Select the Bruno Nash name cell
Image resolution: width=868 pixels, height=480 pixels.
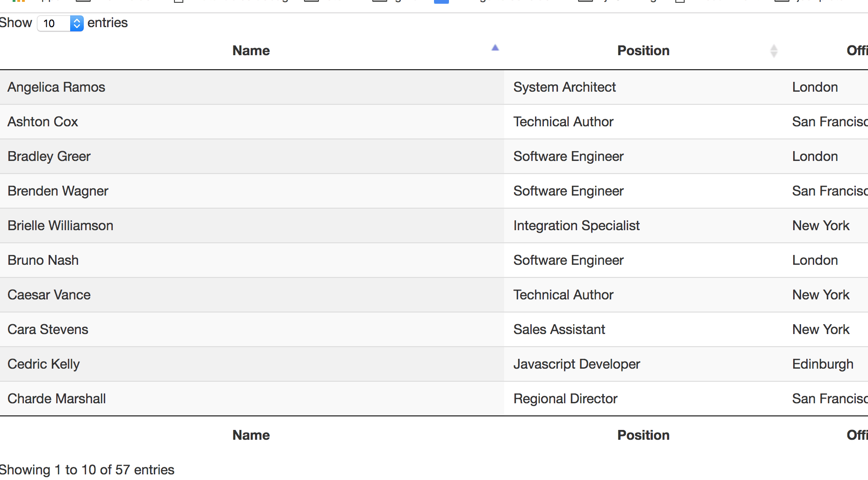43,260
